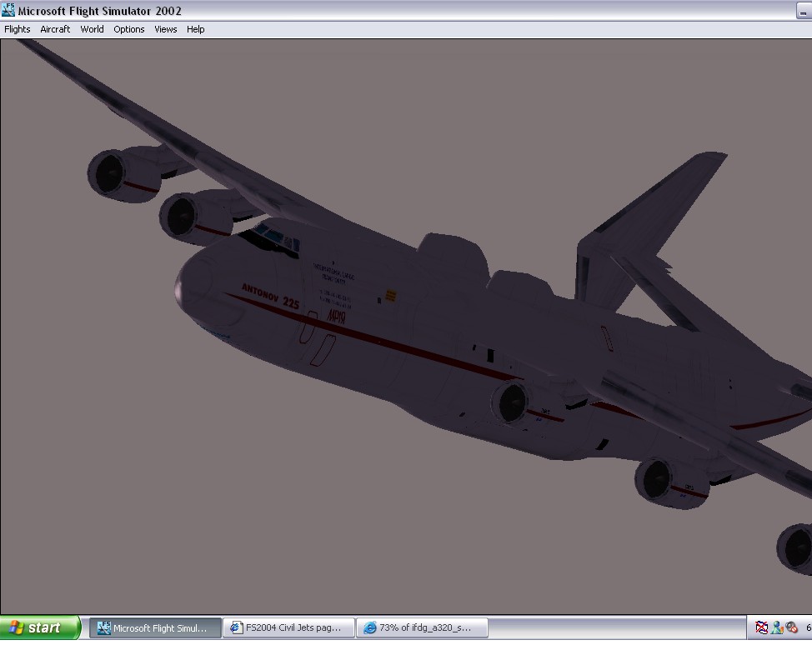Click the crossed-out network connection tray icon
812x650 pixels.
(x=761, y=627)
